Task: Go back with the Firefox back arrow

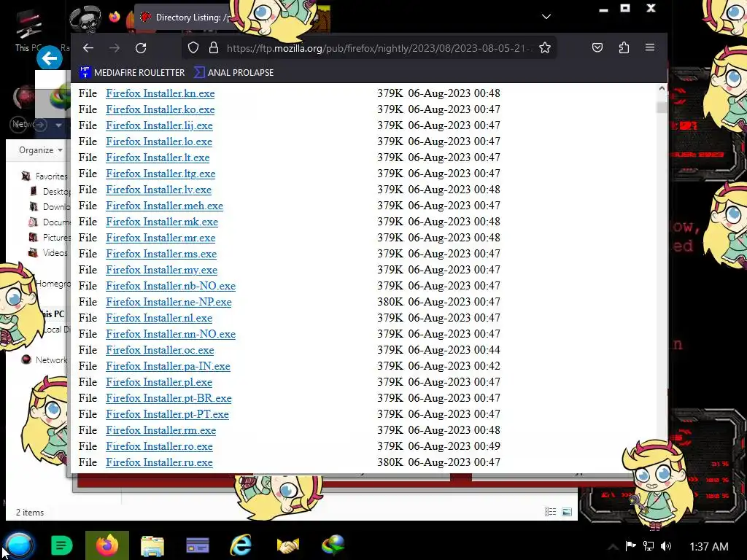Action: coord(88,47)
